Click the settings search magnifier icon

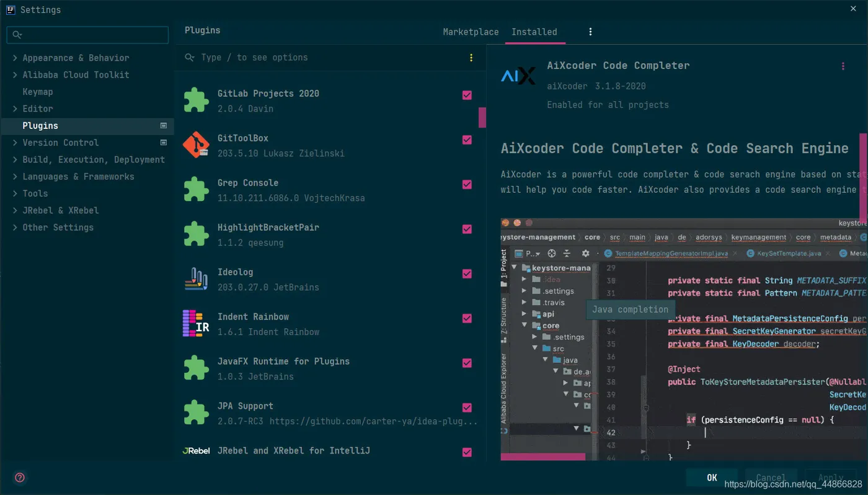(17, 35)
